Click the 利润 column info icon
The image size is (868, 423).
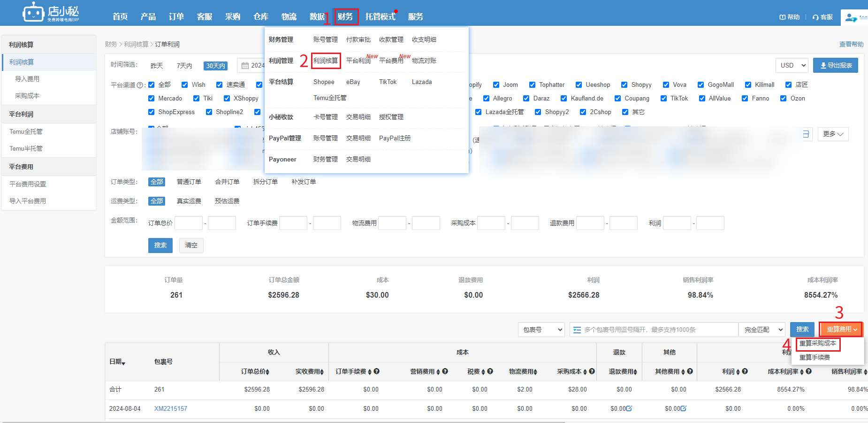point(745,371)
